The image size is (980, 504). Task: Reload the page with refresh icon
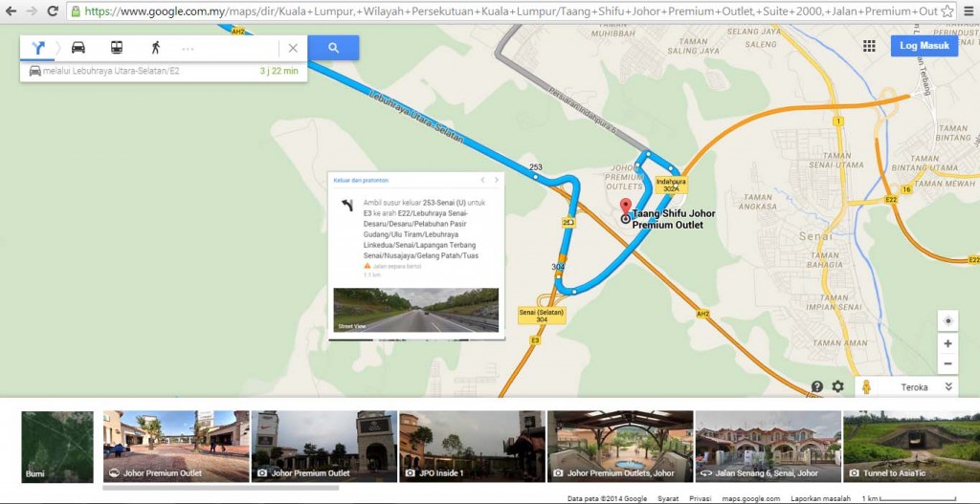point(53,11)
